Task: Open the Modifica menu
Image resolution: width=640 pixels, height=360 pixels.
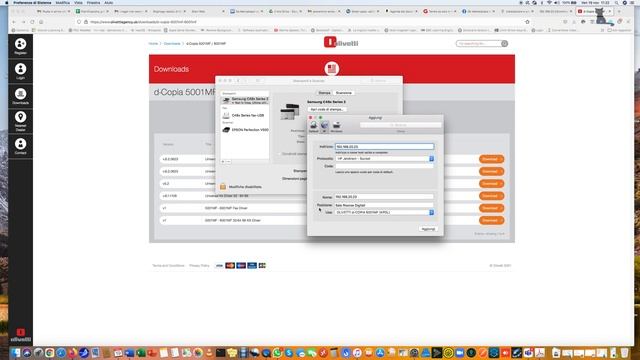Action: pos(62,2)
